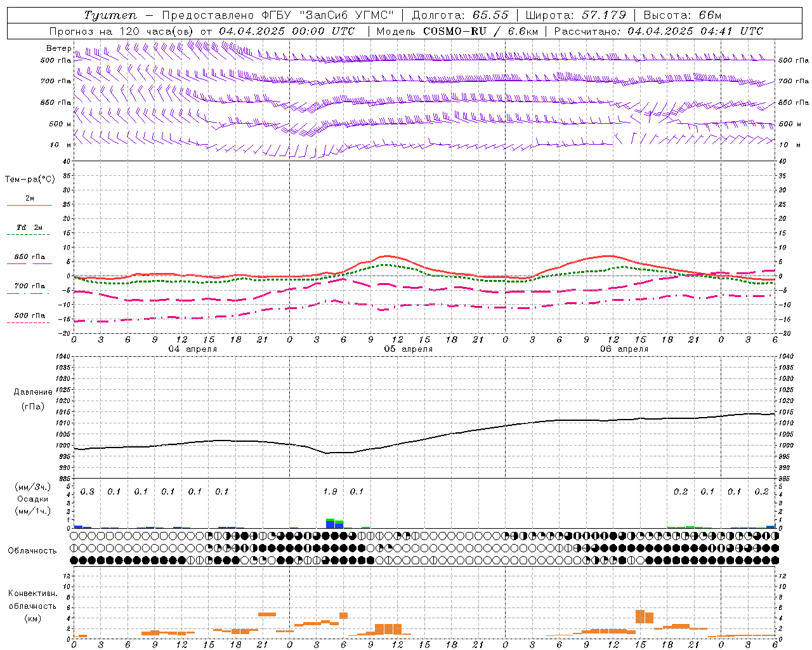Click the "05 апреля" date label
The image size is (812, 650).
[x=409, y=349]
